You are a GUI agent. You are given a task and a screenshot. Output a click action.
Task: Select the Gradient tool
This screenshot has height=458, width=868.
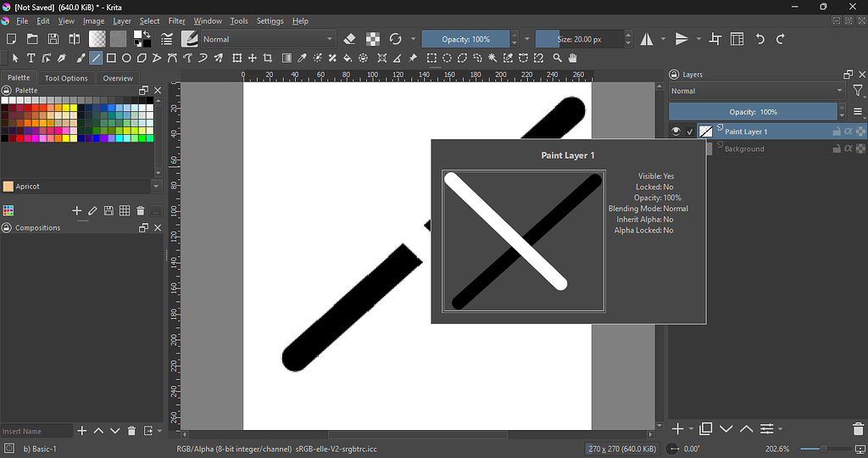tap(287, 58)
